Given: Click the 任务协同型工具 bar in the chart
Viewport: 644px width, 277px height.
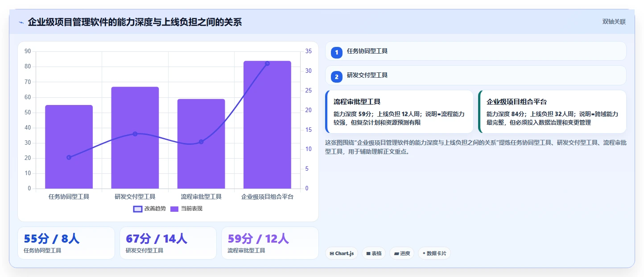Looking at the screenshot, I should pos(69,147).
